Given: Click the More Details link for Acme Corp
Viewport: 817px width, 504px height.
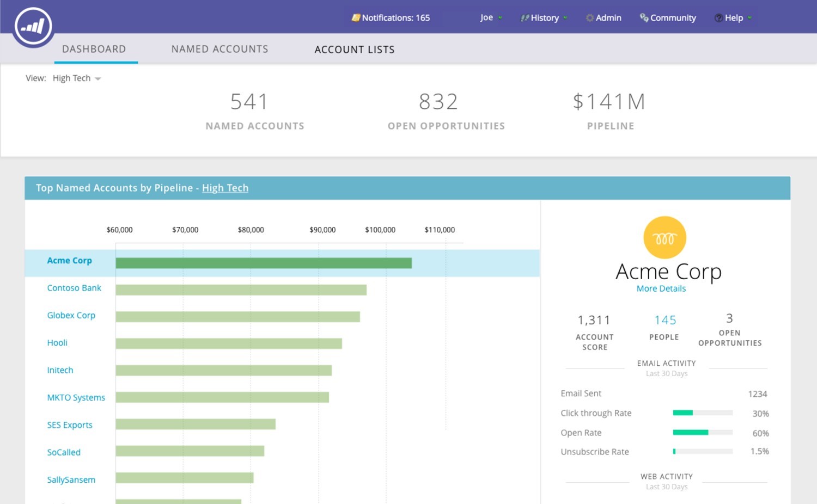Looking at the screenshot, I should (x=661, y=288).
